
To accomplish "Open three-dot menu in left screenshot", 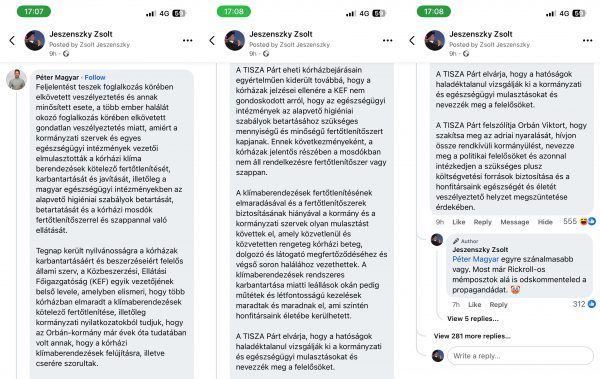I will (188, 40).
